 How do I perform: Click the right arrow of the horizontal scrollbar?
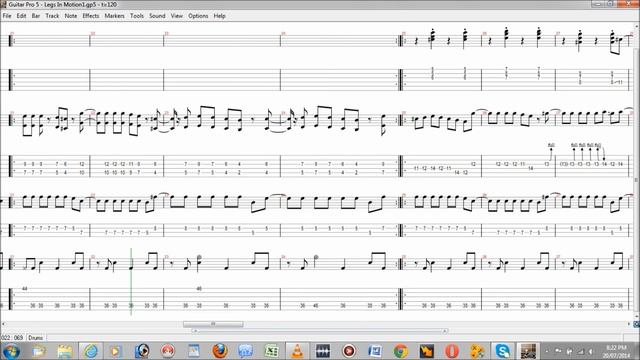click(x=629, y=324)
